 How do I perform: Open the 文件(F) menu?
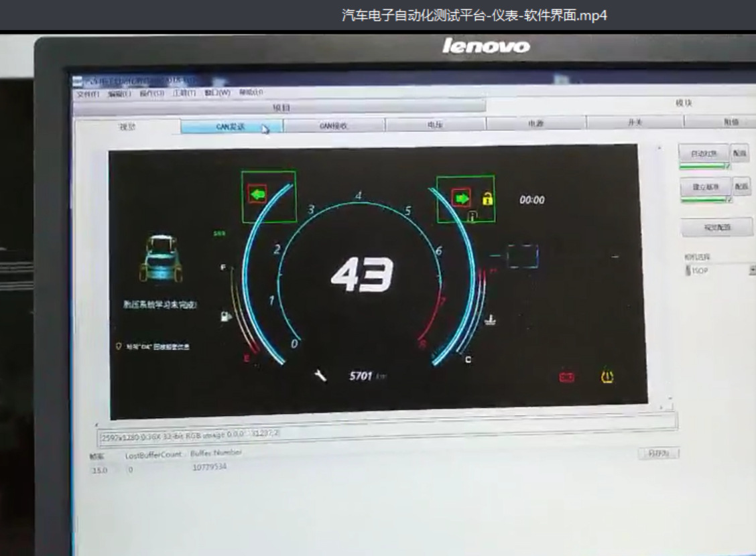point(87,94)
